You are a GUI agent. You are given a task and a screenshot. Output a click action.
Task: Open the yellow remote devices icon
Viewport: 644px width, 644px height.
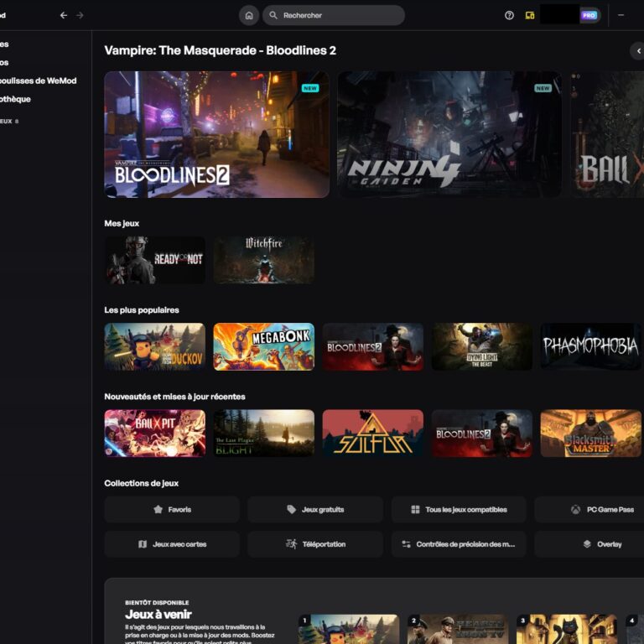click(530, 15)
